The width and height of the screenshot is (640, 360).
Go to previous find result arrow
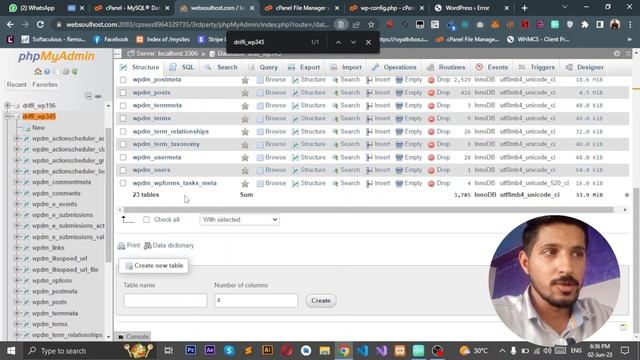click(x=338, y=42)
